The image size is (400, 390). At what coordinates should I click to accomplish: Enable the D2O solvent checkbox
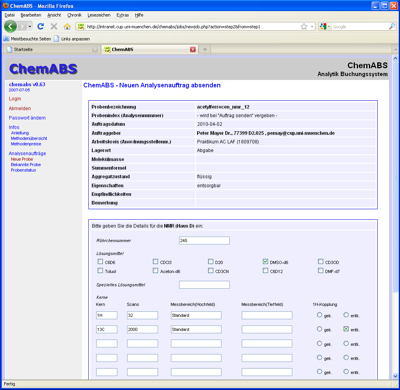click(x=210, y=262)
